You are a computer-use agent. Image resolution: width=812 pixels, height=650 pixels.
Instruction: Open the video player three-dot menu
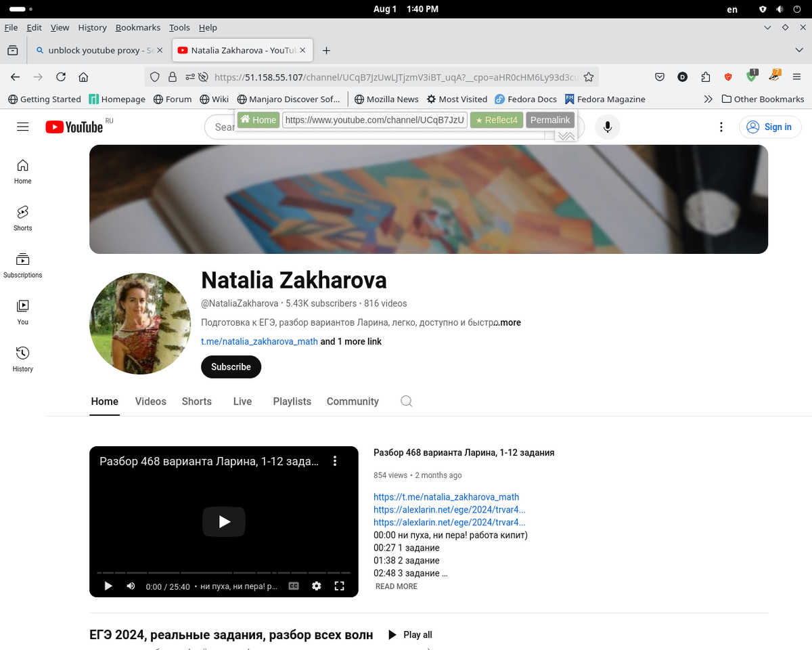(x=334, y=461)
